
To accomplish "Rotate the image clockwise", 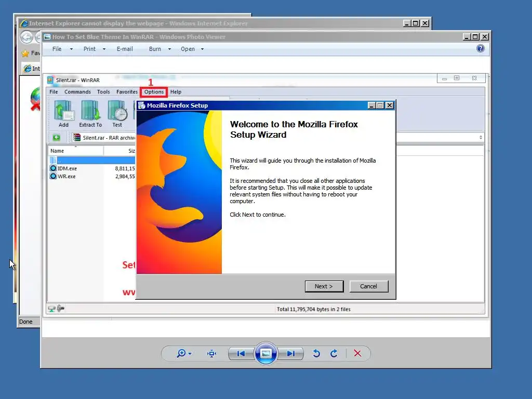I will pyautogui.click(x=334, y=353).
